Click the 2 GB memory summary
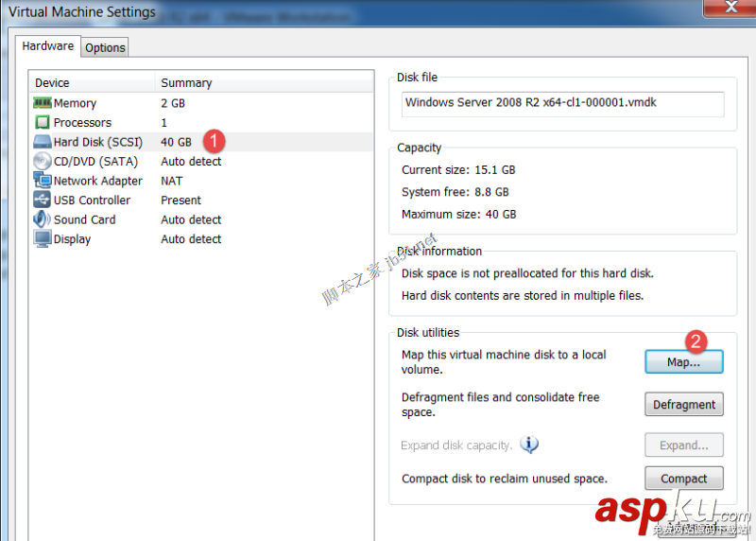Screen dimensions: 756x541 (x=173, y=103)
